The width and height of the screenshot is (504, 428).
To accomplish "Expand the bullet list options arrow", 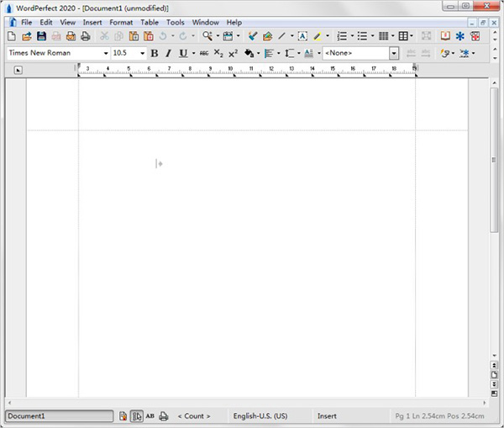I will (372, 36).
